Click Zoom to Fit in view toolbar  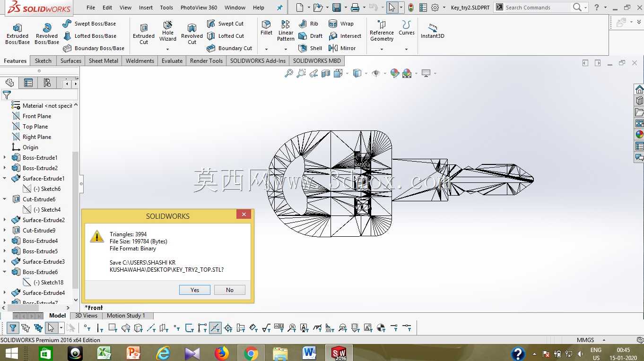tap(288, 73)
